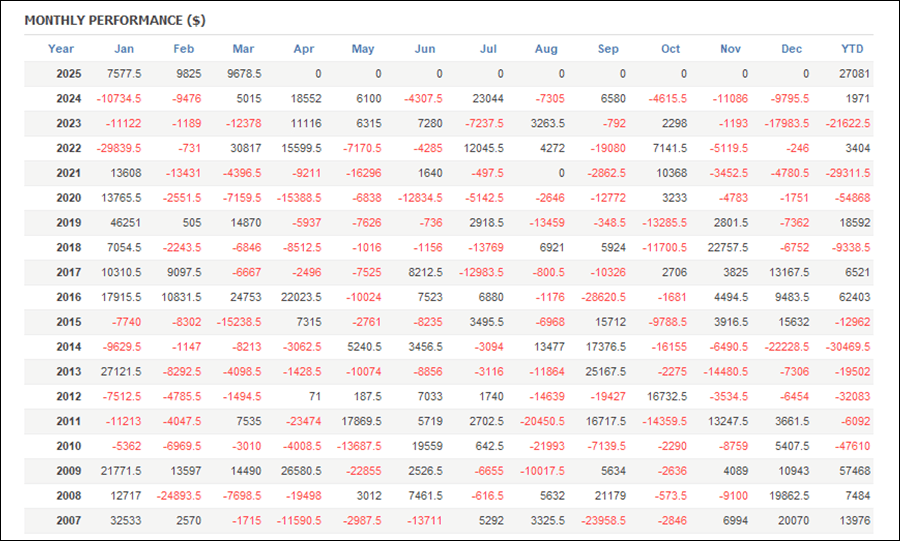Click the Nov column header

click(x=730, y=49)
